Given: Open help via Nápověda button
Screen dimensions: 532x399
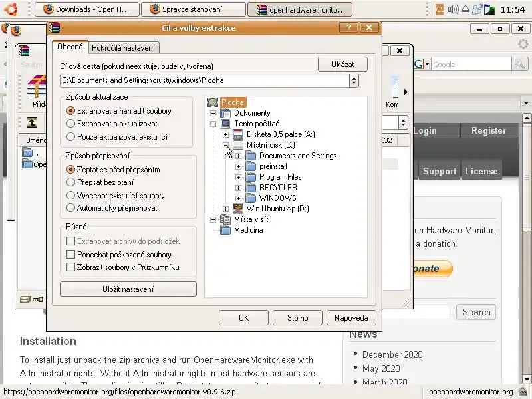Looking at the screenshot, I should pos(351,318).
